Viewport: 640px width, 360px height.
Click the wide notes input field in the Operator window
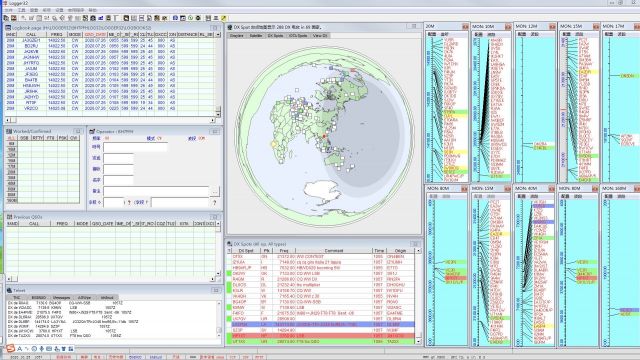[x=156, y=191]
